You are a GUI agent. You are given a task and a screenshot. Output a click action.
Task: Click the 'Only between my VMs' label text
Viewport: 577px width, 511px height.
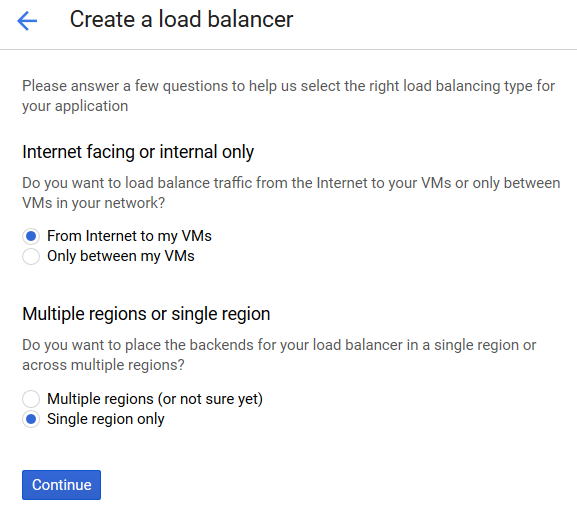[121, 256]
